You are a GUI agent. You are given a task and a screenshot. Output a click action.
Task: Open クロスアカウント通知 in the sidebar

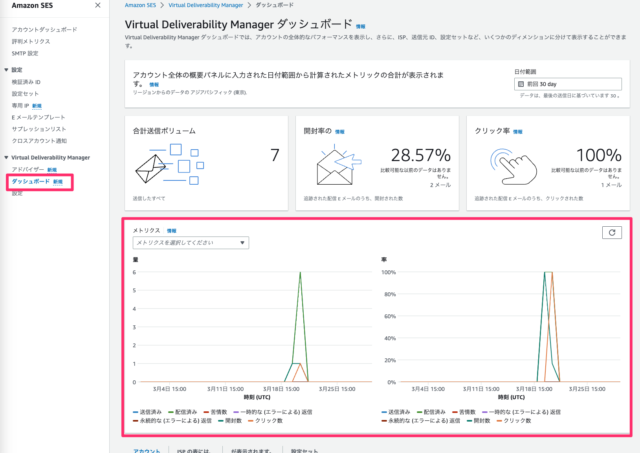click(39, 141)
